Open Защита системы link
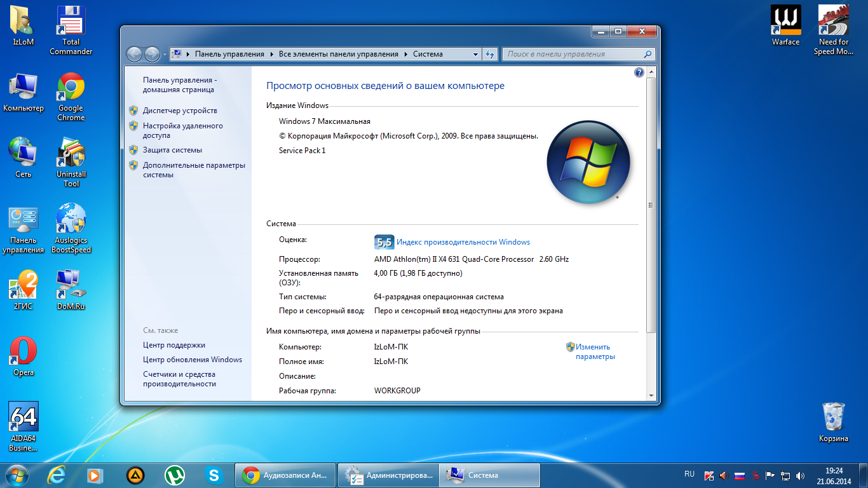 pyautogui.click(x=172, y=150)
